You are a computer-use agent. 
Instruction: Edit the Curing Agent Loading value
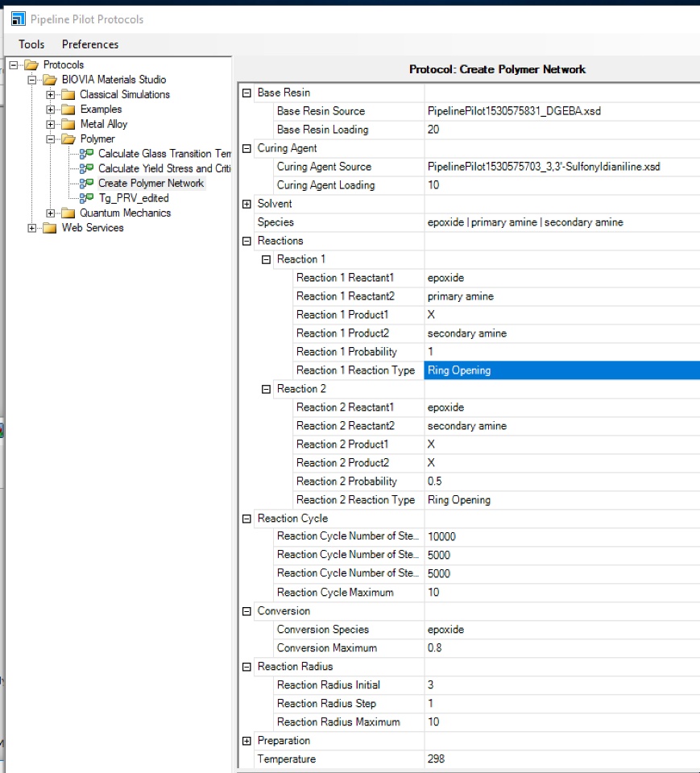coord(562,185)
